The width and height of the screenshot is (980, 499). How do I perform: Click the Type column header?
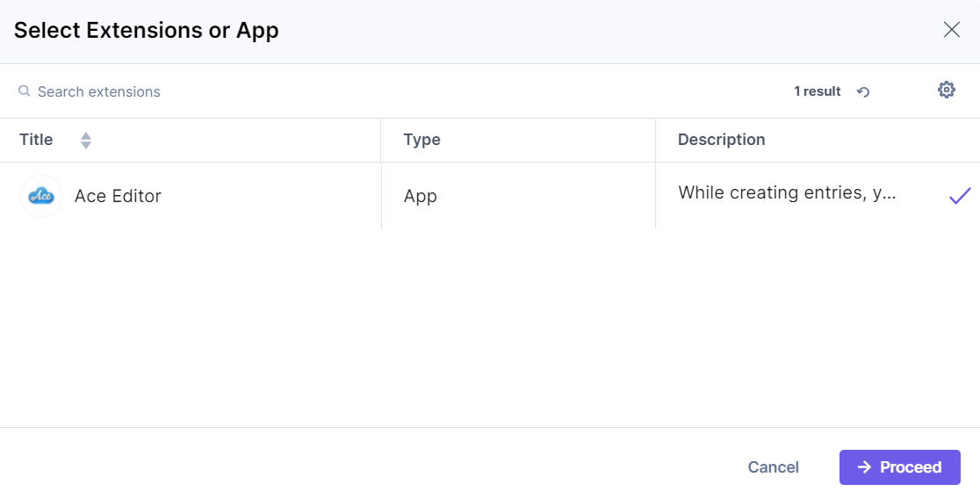(422, 140)
